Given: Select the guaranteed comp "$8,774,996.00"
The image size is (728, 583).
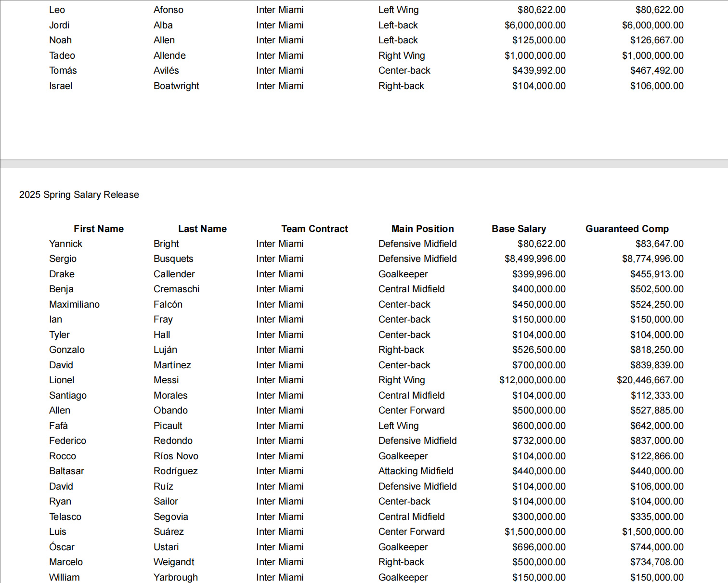Looking at the screenshot, I should [x=652, y=259].
